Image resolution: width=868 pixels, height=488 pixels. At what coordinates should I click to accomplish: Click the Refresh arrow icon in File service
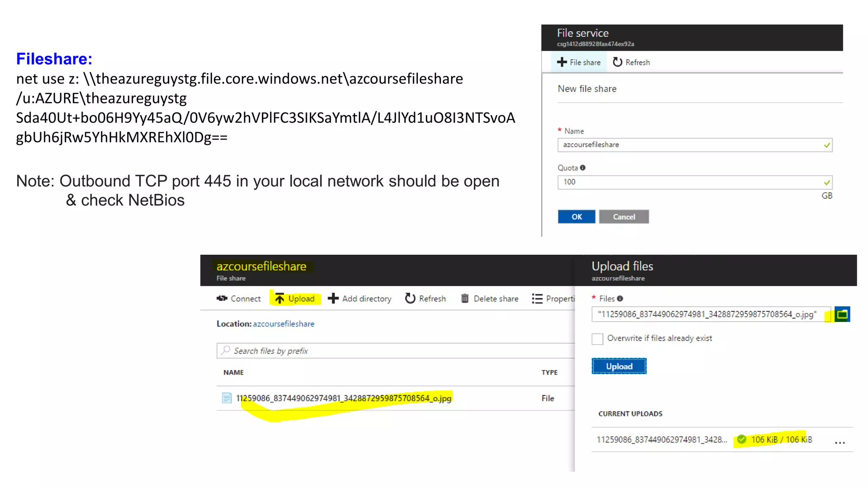point(618,62)
